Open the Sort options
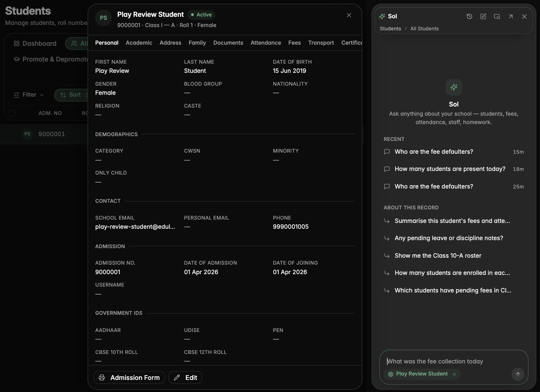 coord(71,95)
